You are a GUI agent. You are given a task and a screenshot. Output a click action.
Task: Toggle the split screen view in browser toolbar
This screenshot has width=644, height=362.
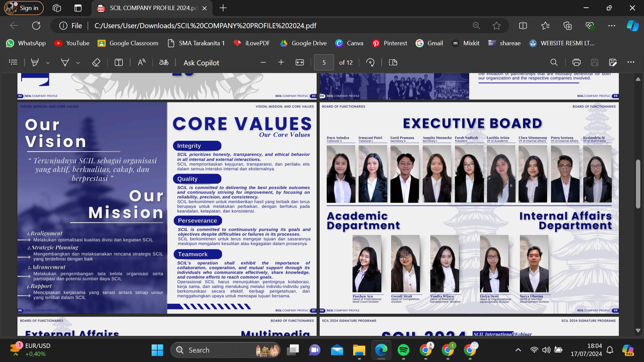tap(523, 26)
